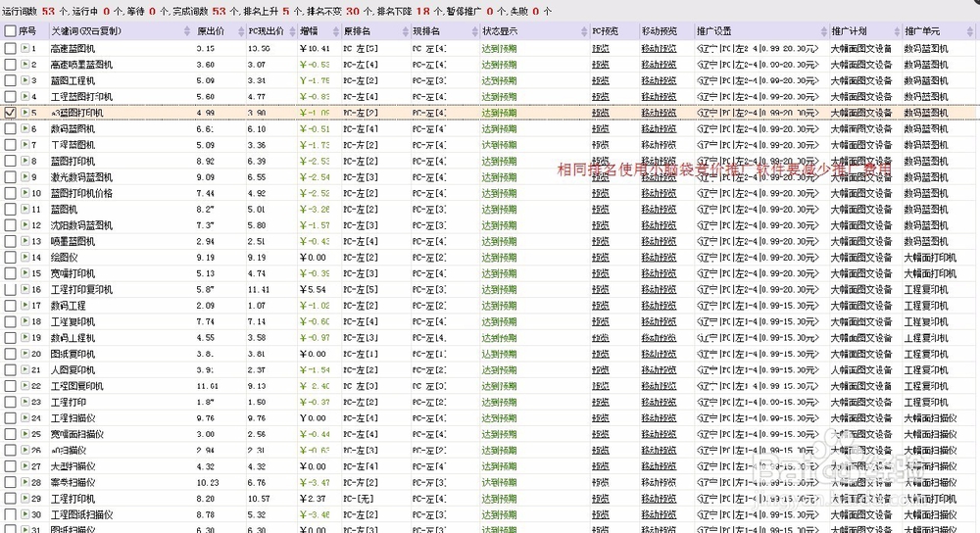Screen dimensions: 980x533
Task: Click the play icon in row 11
Action: point(25,210)
